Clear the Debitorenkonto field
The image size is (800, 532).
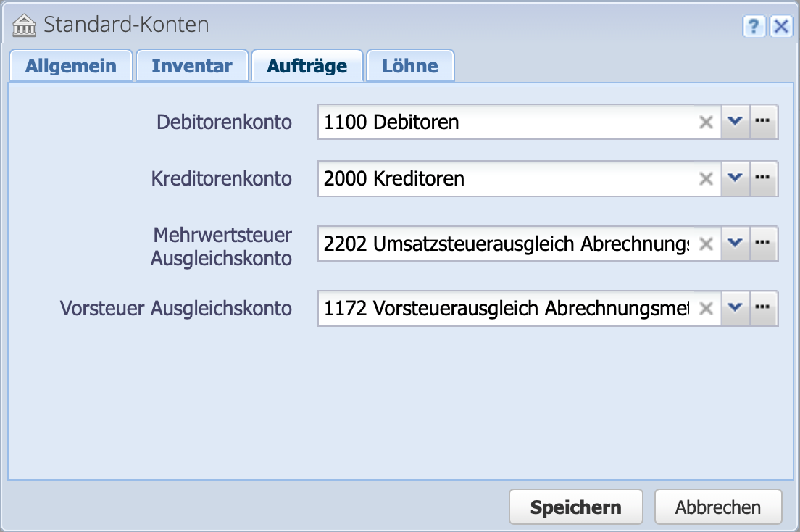pyautogui.click(x=705, y=122)
